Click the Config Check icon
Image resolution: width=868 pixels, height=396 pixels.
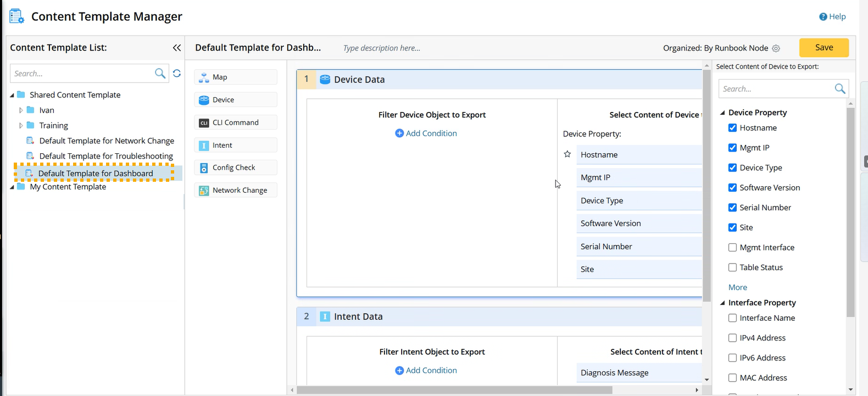[x=204, y=168]
